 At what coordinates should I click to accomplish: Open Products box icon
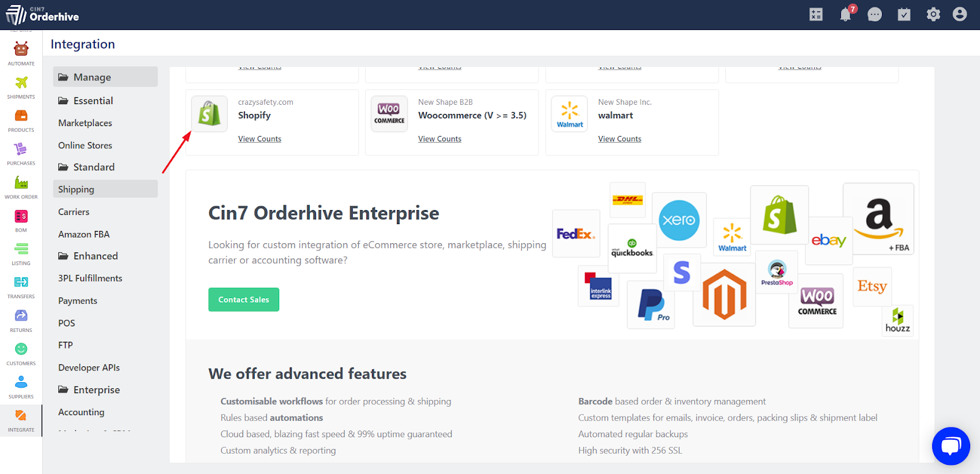point(21,116)
